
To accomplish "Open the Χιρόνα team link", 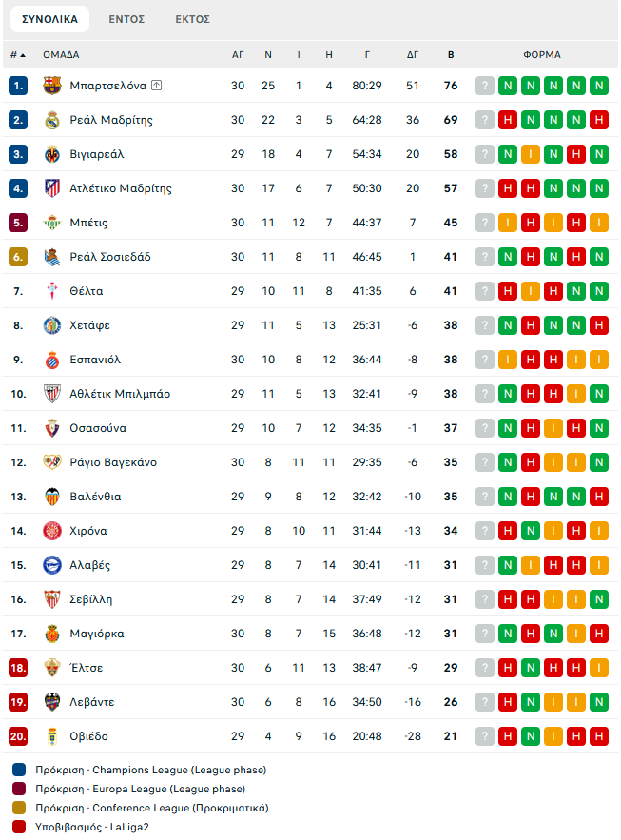I will [x=88, y=531].
